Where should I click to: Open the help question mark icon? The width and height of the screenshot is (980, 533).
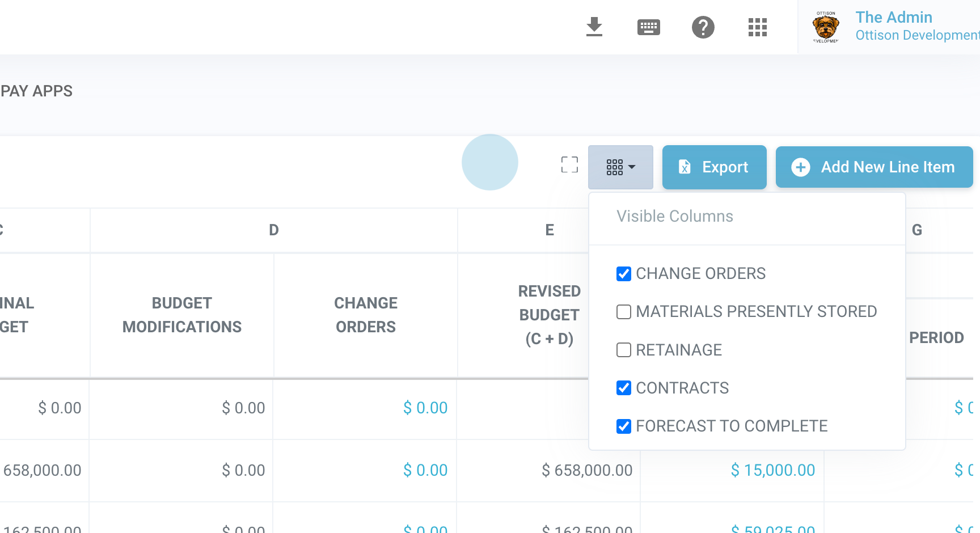click(x=703, y=27)
